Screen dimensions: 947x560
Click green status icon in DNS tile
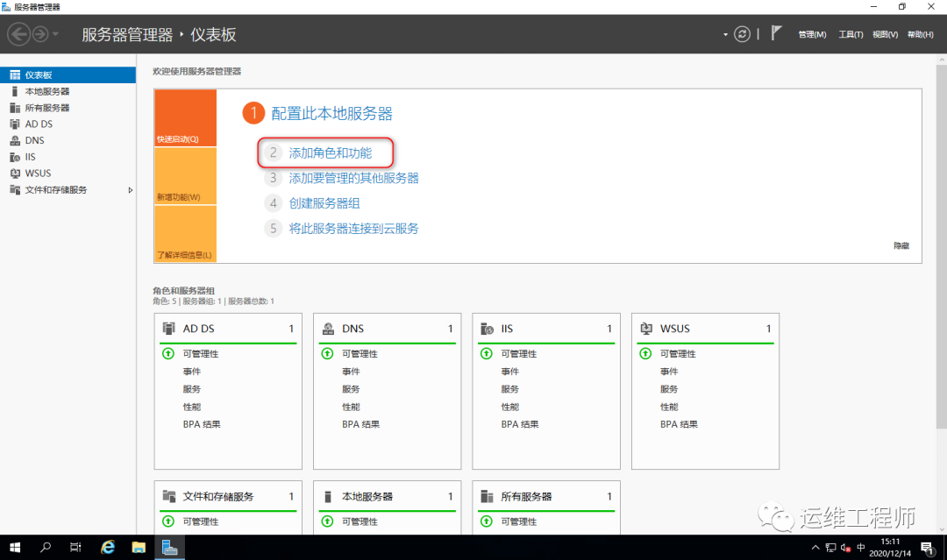[x=327, y=354]
